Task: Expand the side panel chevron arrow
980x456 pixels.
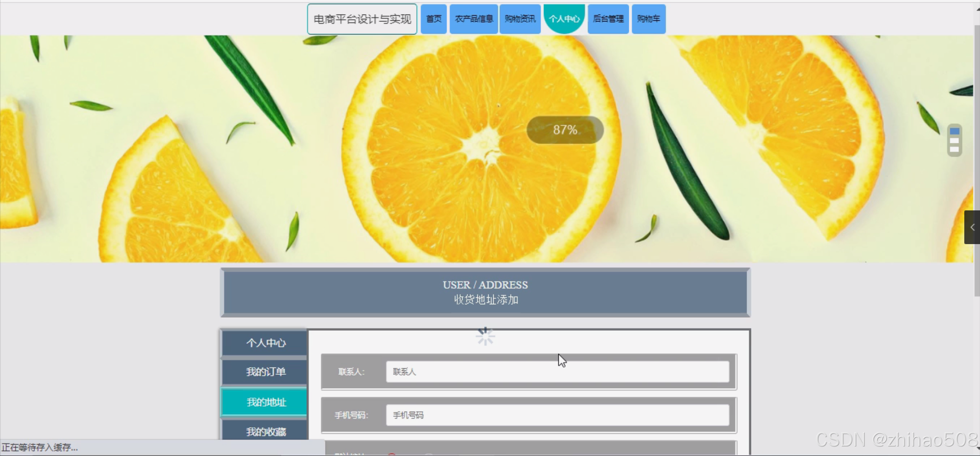Action: 972,227
